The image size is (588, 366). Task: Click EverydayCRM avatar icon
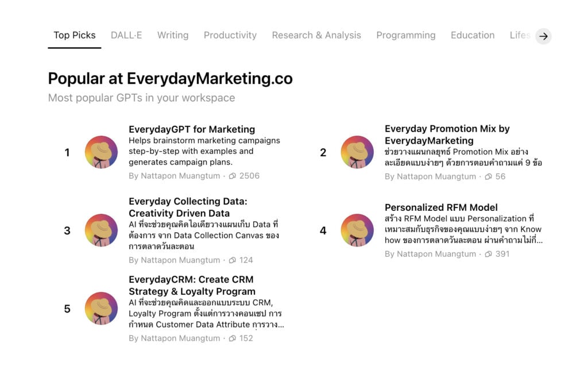coord(101,308)
